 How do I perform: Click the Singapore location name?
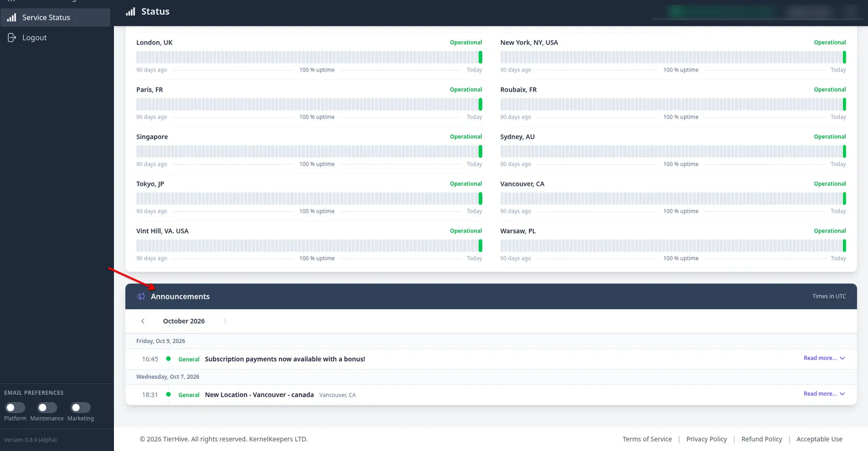[x=152, y=137]
